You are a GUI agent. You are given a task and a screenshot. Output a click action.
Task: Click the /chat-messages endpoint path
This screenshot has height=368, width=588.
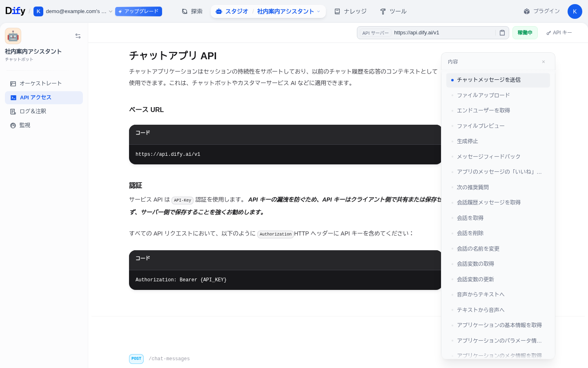coord(169,359)
